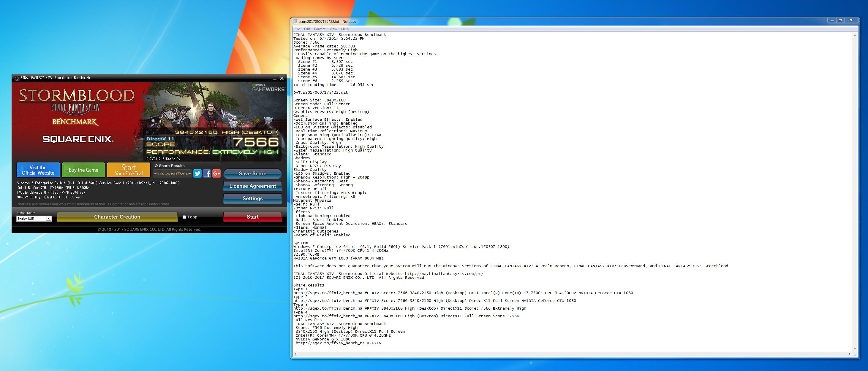This screenshot has height=371, width=868.
Task: Click the benchmark window title icon
Action: 17,78
